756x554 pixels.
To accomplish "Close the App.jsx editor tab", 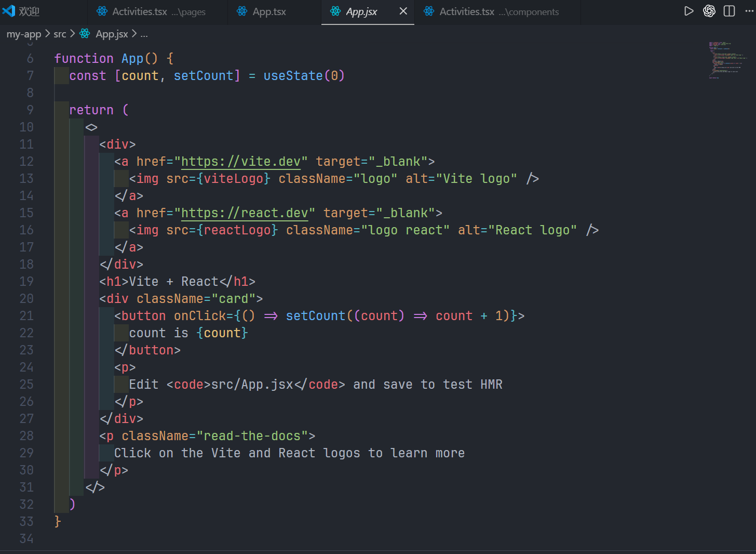I will 403,11.
